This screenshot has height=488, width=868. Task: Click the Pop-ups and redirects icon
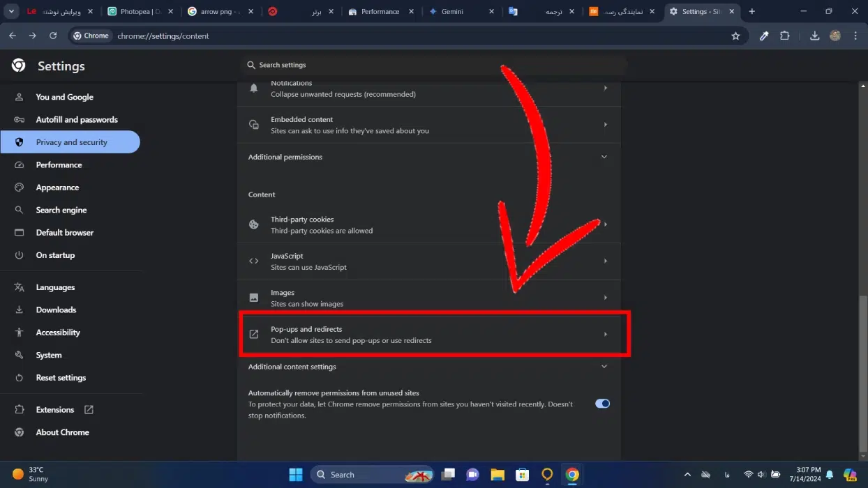pos(254,334)
